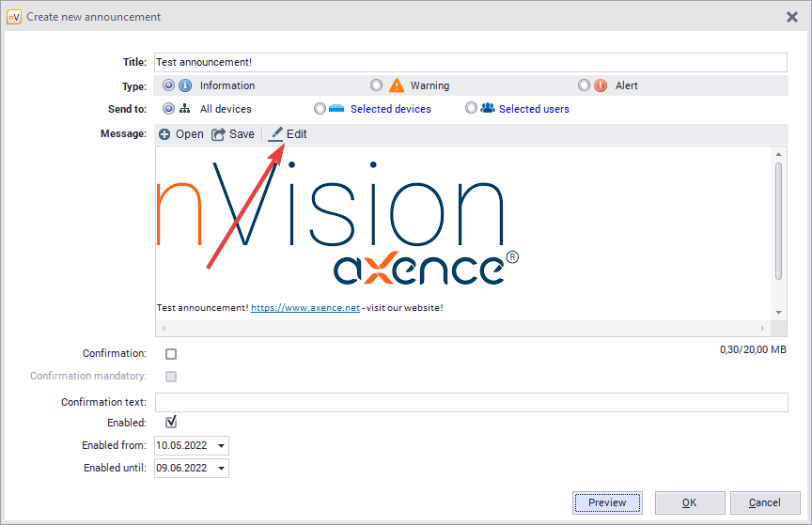Click the Edit pencil icon
Image resolution: width=812 pixels, height=525 pixels.
[275, 134]
